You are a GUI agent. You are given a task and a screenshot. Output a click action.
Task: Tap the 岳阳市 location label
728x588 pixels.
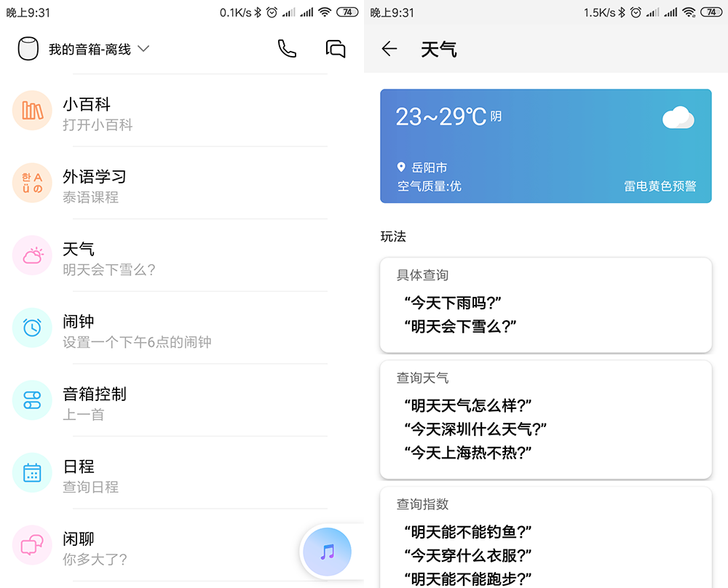tap(429, 168)
